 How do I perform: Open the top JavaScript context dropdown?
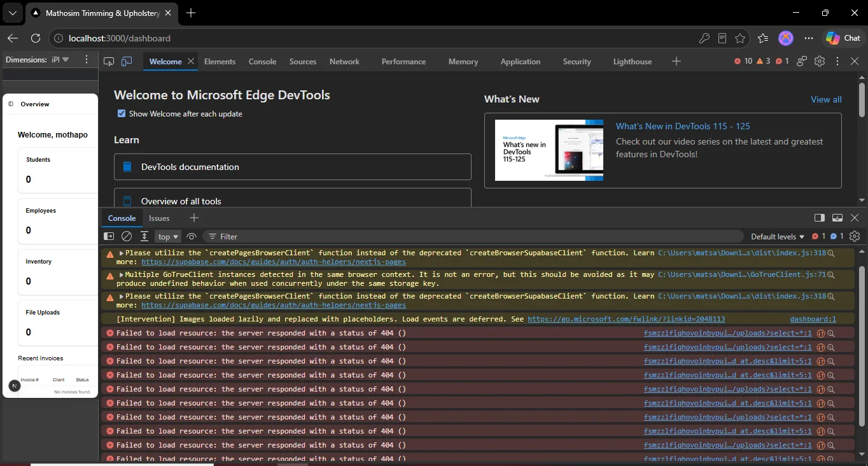[x=169, y=236]
